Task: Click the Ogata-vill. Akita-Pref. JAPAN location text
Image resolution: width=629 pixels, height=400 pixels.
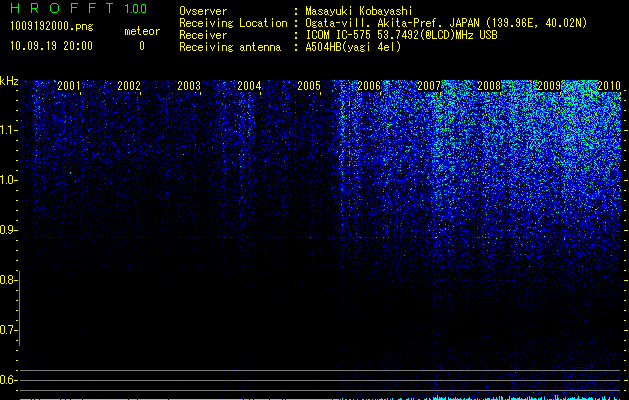Action: tap(446, 23)
